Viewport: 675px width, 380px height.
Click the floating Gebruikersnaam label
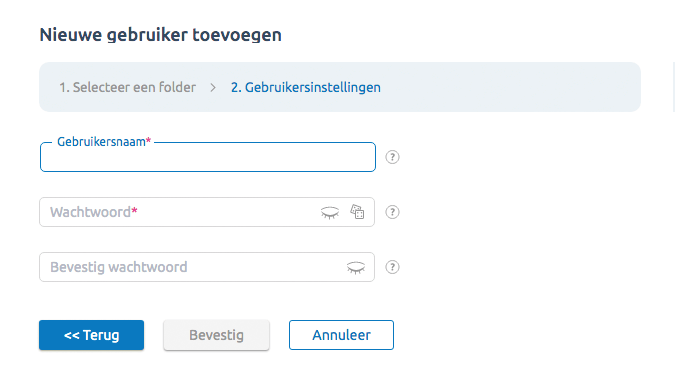point(104,142)
